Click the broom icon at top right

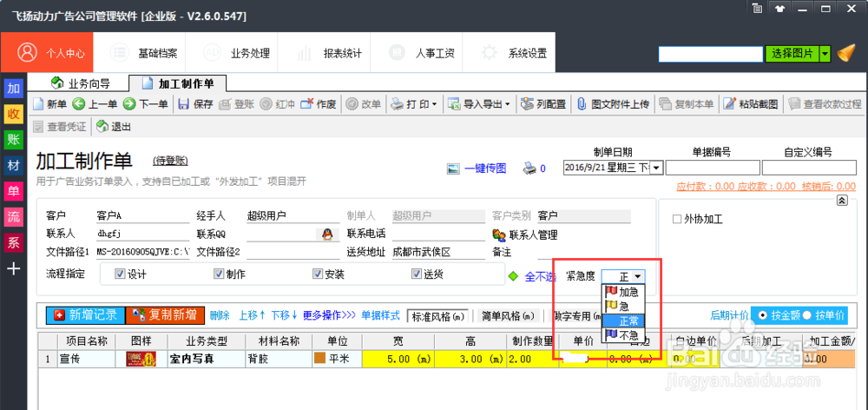point(846,53)
